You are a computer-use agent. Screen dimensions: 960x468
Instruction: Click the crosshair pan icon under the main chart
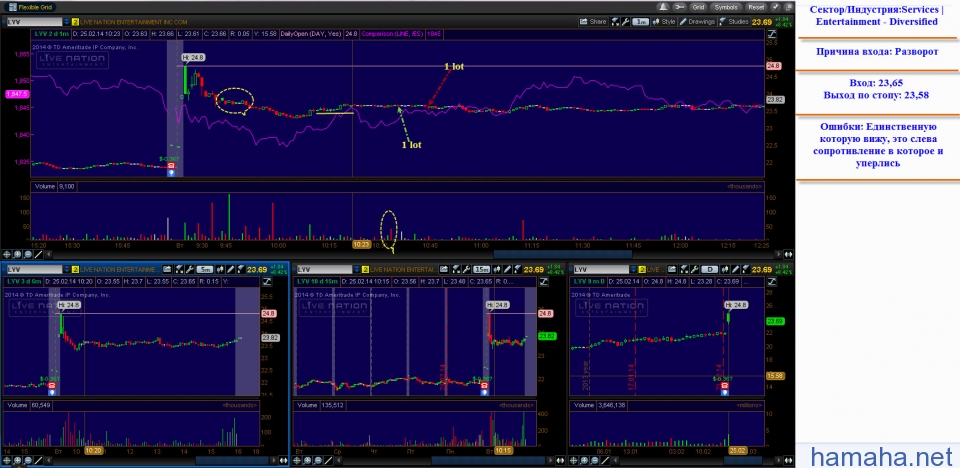click(x=7, y=254)
